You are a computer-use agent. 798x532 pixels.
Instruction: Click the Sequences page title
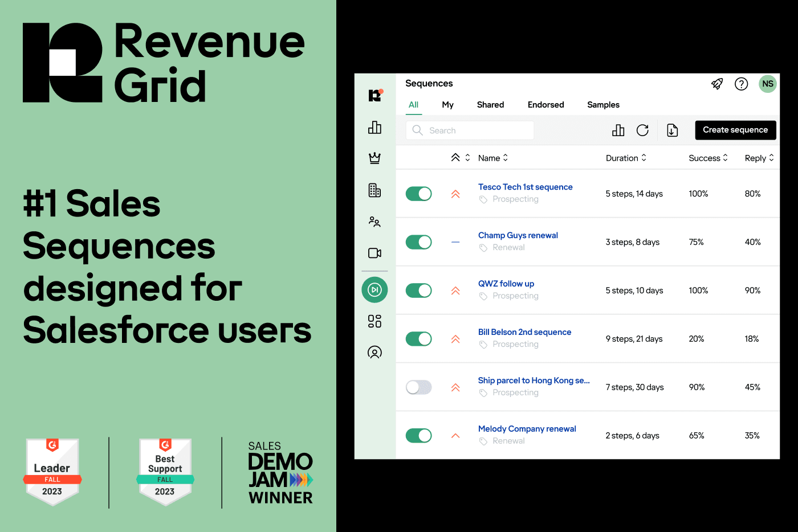click(x=429, y=83)
